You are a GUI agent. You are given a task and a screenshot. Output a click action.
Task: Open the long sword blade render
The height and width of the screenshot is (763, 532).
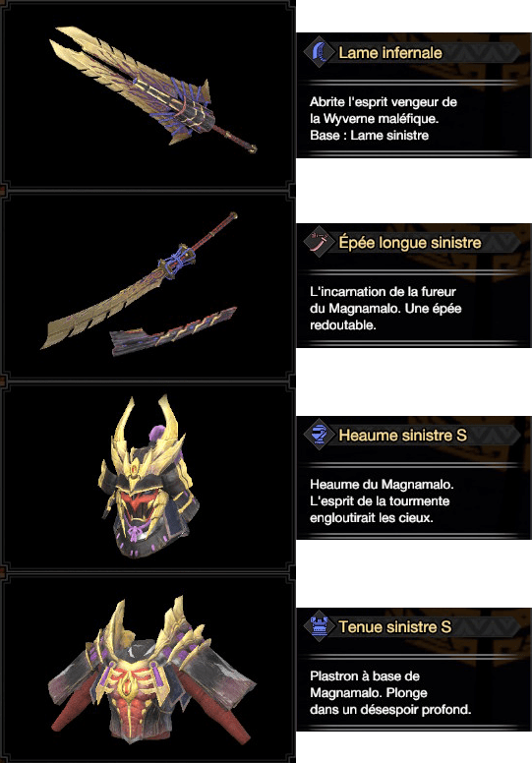click(140, 280)
